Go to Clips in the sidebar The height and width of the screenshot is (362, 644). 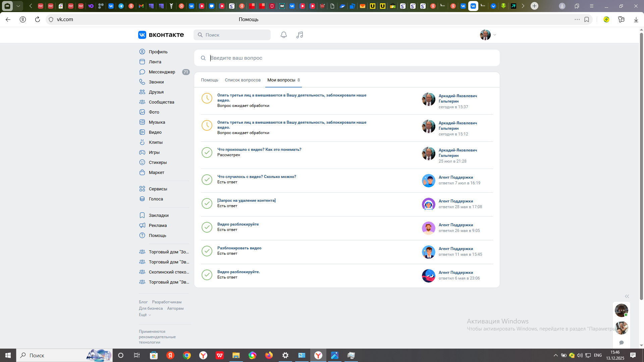click(156, 142)
